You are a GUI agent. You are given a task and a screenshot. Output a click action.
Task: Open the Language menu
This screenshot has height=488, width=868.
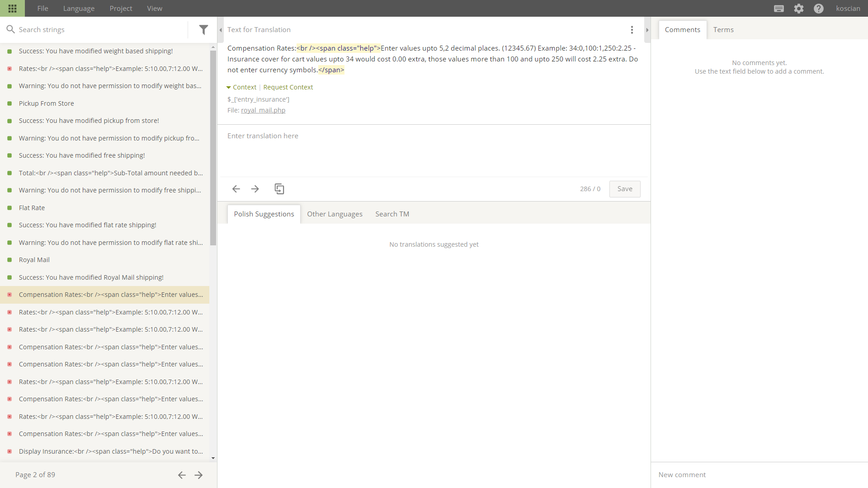pyautogui.click(x=79, y=9)
